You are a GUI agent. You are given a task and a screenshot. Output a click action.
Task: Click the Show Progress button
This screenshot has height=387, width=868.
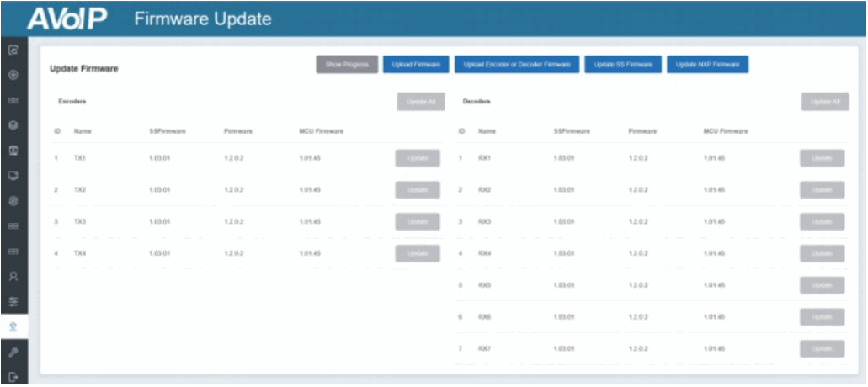click(347, 65)
